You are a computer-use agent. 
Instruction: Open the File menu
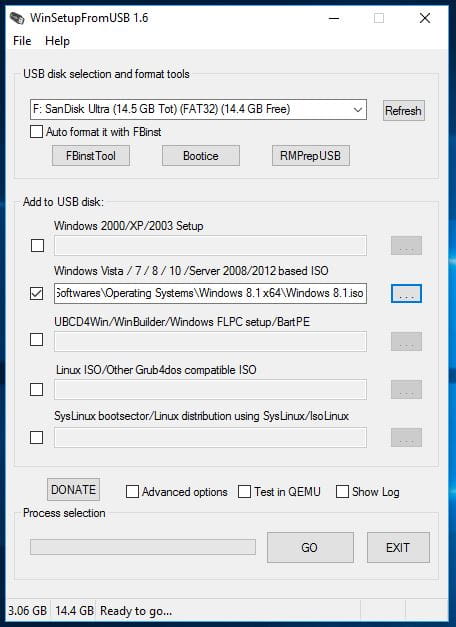pos(22,41)
